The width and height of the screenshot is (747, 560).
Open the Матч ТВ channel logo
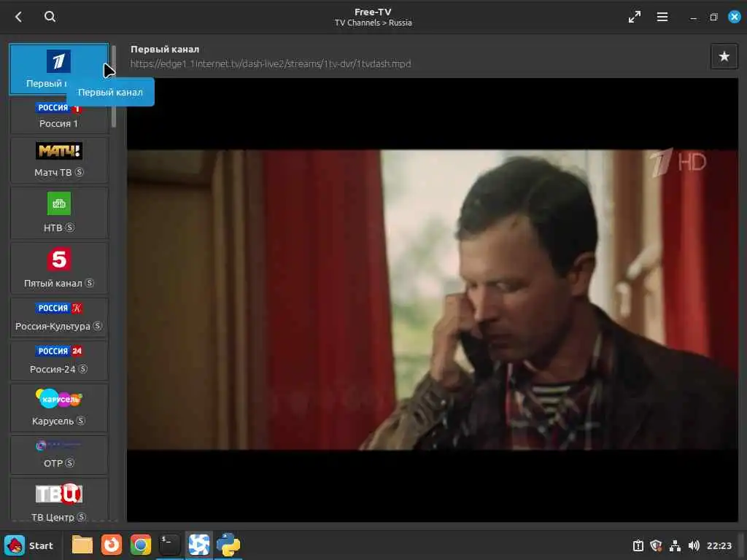tap(59, 151)
